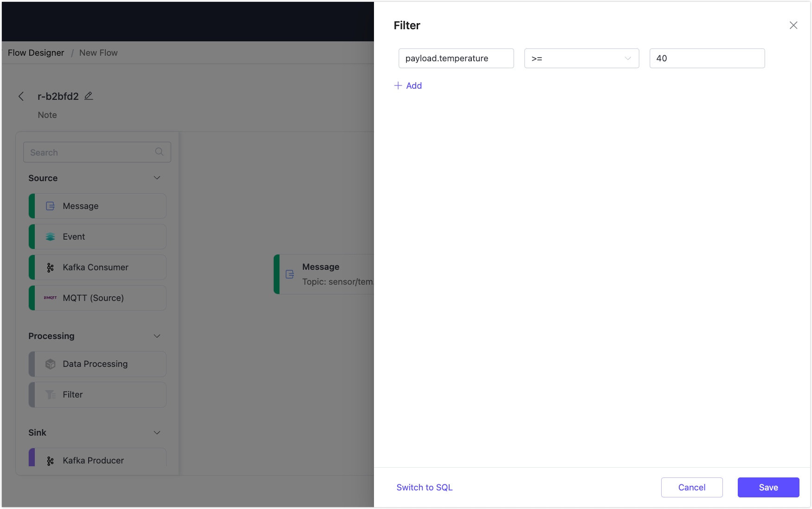Image resolution: width=812 pixels, height=509 pixels.
Task: Collapse the Source section
Action: (x=157, y=177)
